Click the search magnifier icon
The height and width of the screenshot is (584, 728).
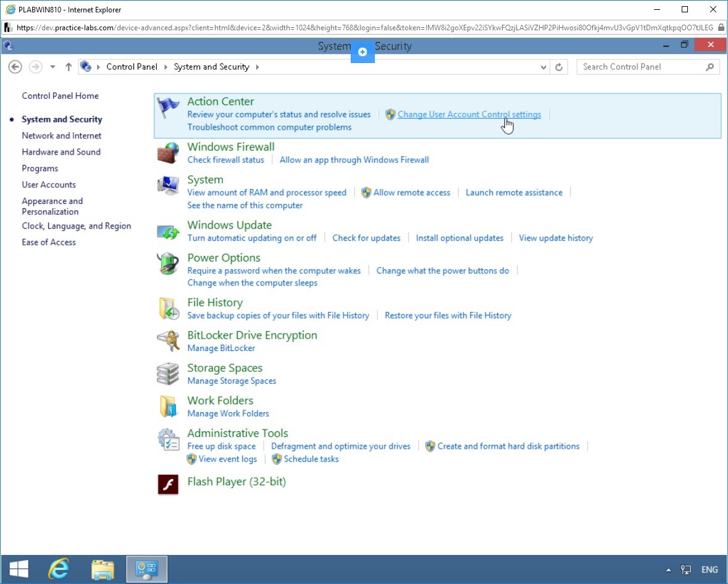tap(710, 67)
